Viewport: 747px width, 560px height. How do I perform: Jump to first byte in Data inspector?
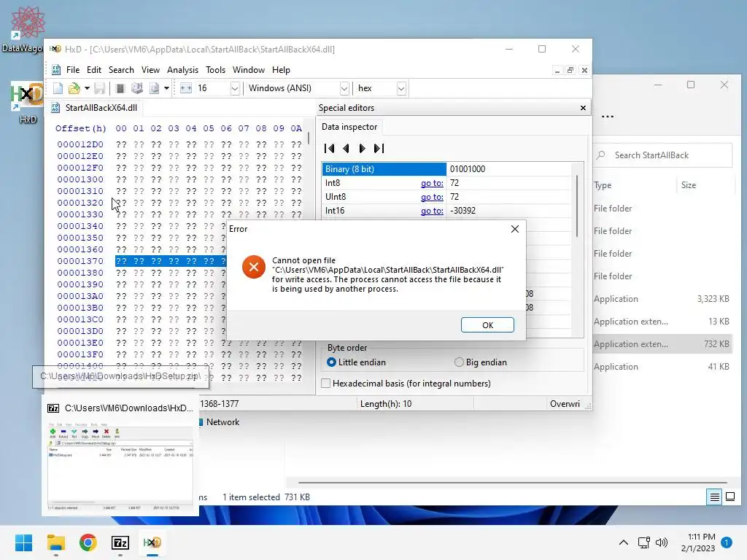coord(329,149)
